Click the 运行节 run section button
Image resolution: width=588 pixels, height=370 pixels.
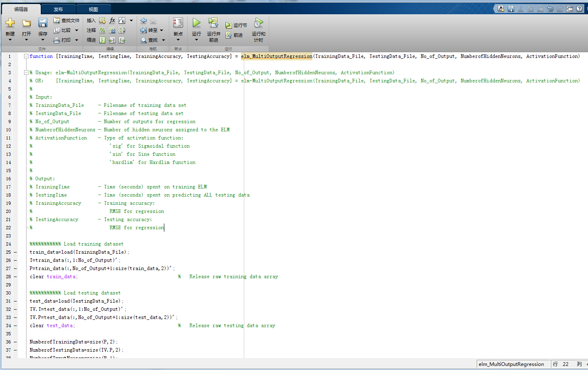tap(237, 25)
